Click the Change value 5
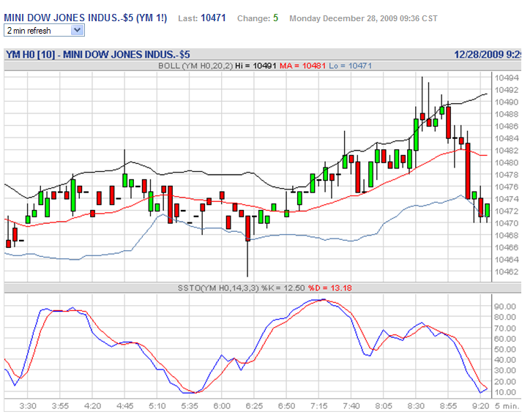Viewport: 522px width, 420px height. click(x=276, y=18)
